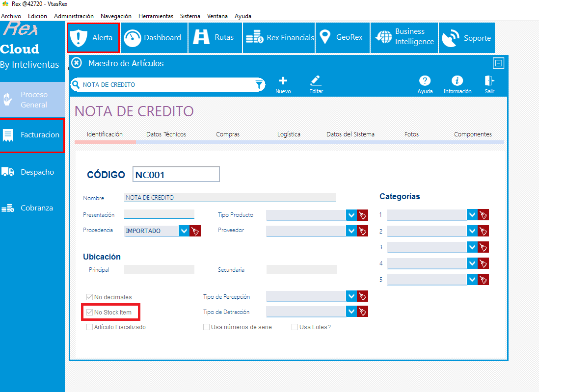Viewport: 565px width, 392px height.
Task: Open the Alerta shield panel
Action: tap(93, 37)
